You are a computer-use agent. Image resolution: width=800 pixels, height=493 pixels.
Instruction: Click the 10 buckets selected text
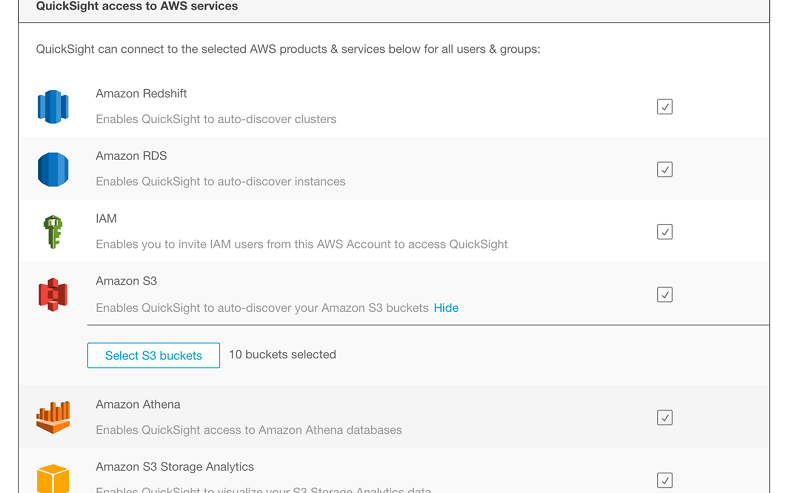(x=282, y=355)
